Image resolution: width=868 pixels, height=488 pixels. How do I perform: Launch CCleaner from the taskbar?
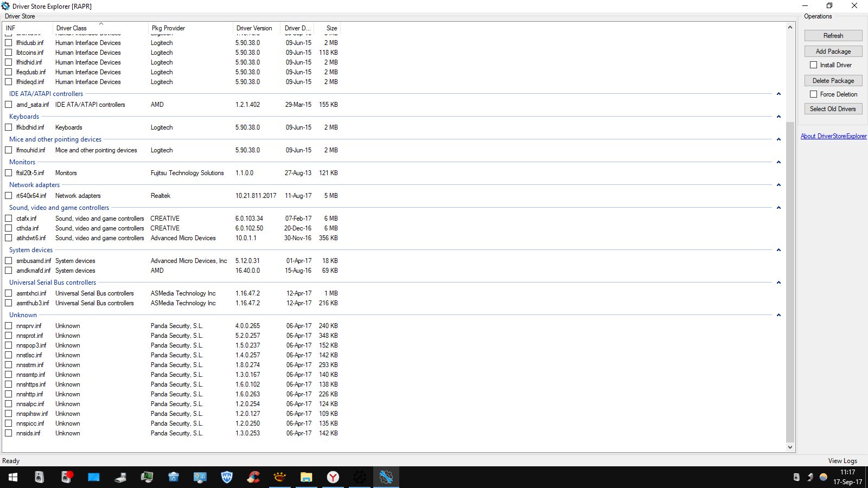pyautogui.click(x=253, y=477)
